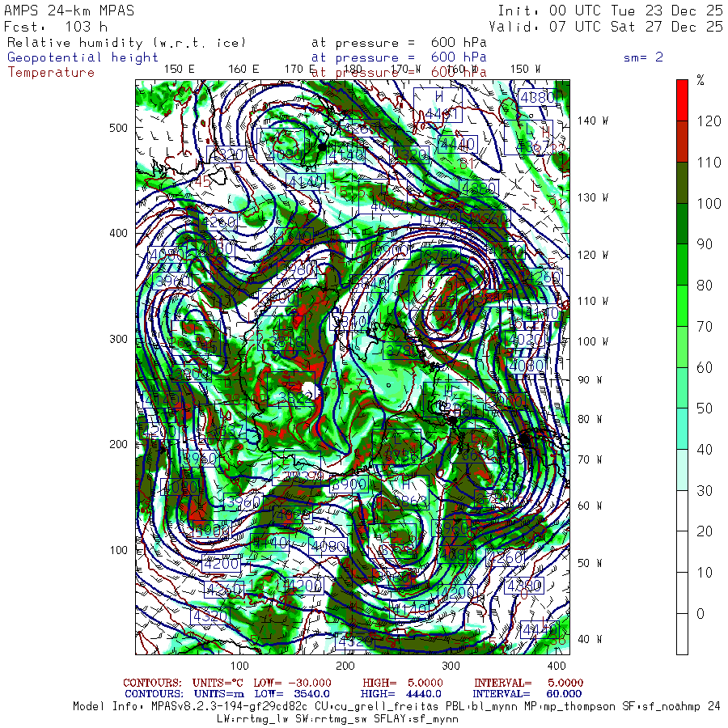Select the '400' tick on bottom axis
This screenshot has height=728, width=728.
click(557, 665)
